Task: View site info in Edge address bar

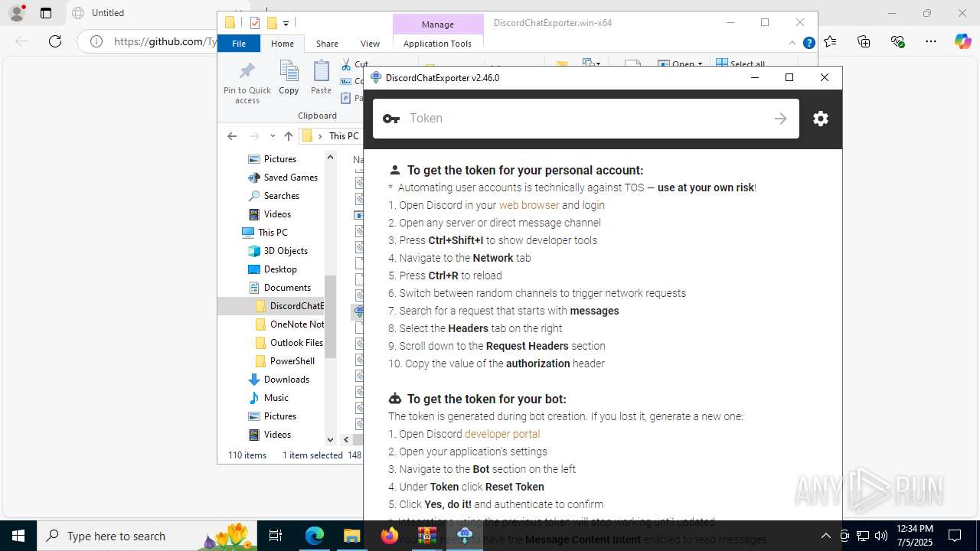Action: pos(96,41)
